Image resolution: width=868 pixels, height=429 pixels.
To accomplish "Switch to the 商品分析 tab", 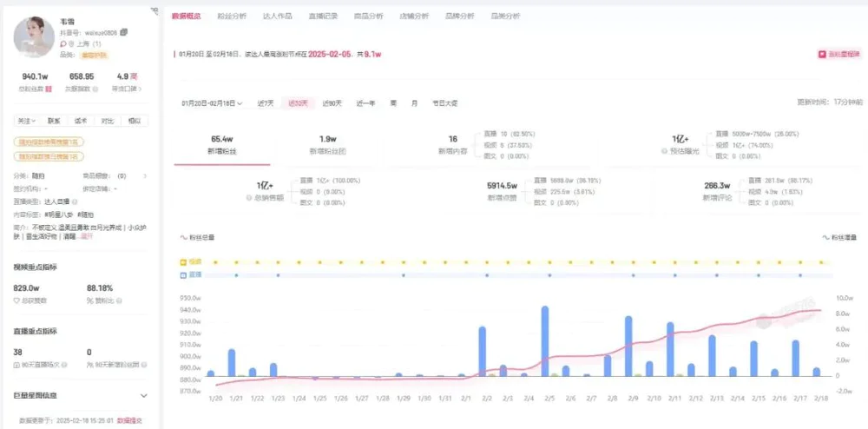I will pos(369,16).
